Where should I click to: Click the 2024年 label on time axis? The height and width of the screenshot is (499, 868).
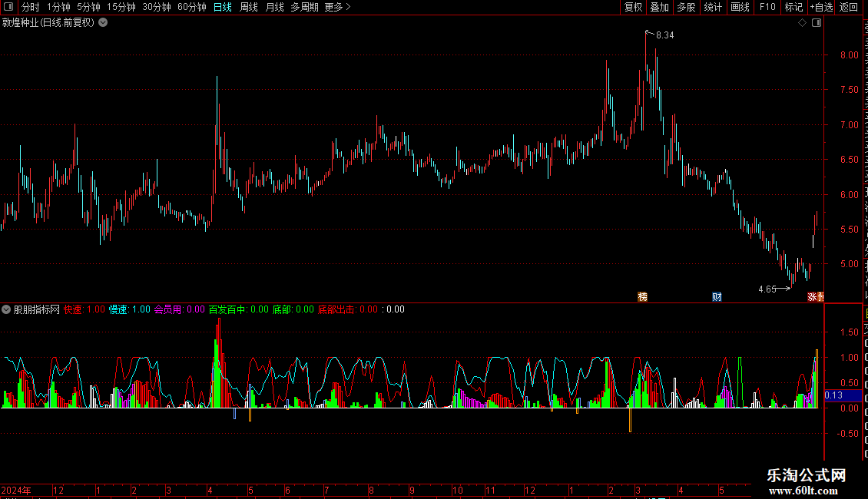tap(16, 490)
